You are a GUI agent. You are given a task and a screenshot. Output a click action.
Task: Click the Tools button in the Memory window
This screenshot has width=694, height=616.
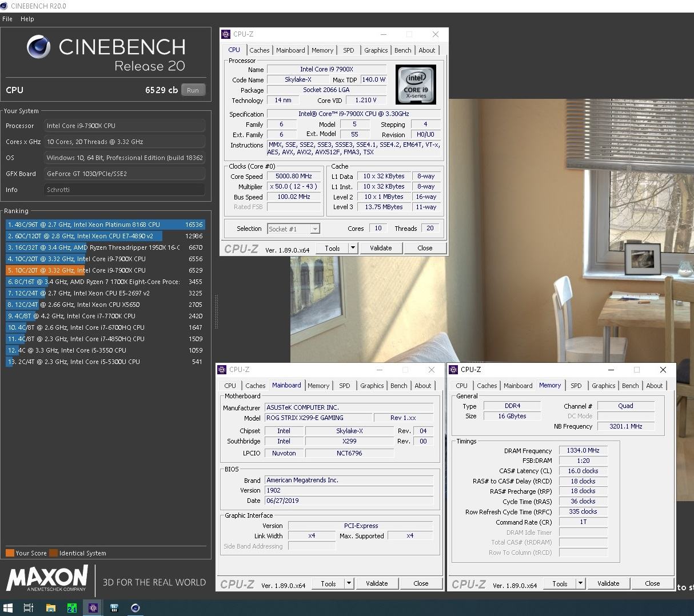click(560, 583)
